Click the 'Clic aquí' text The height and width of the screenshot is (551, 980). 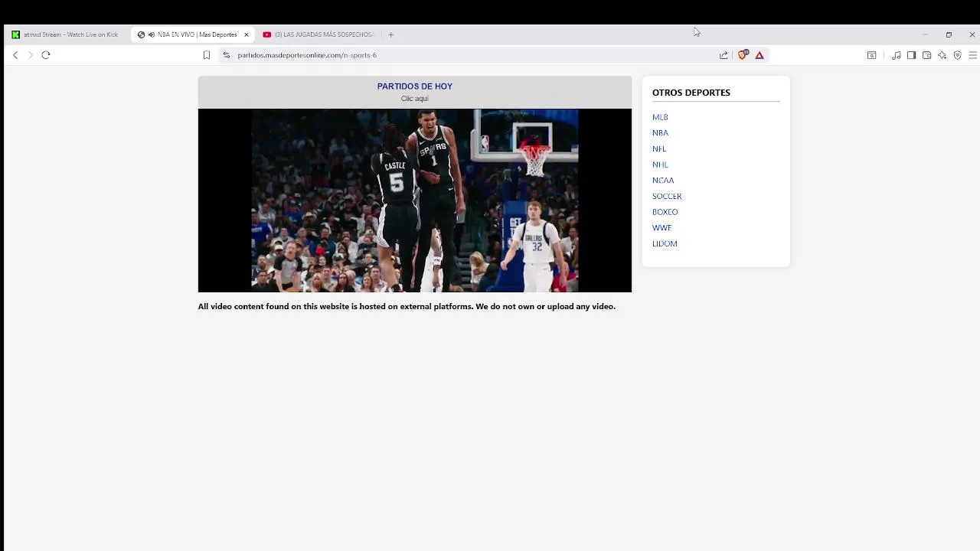[x=415, y=99]
